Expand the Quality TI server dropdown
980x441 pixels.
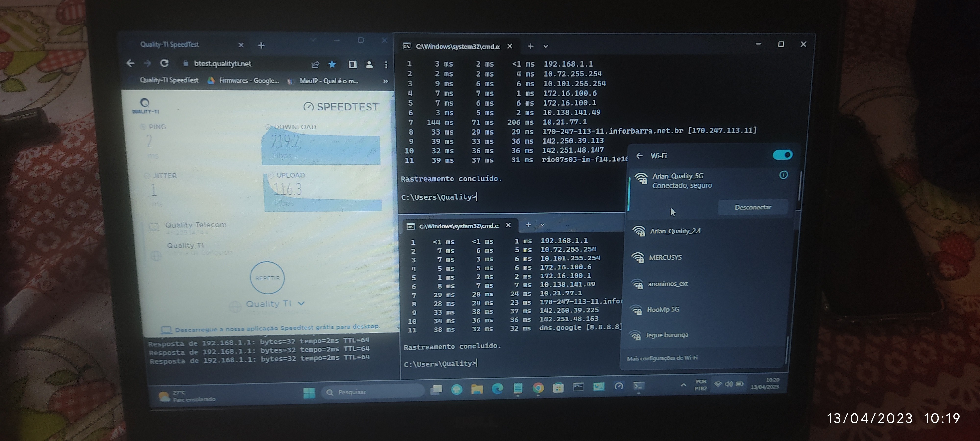point(301,303)
